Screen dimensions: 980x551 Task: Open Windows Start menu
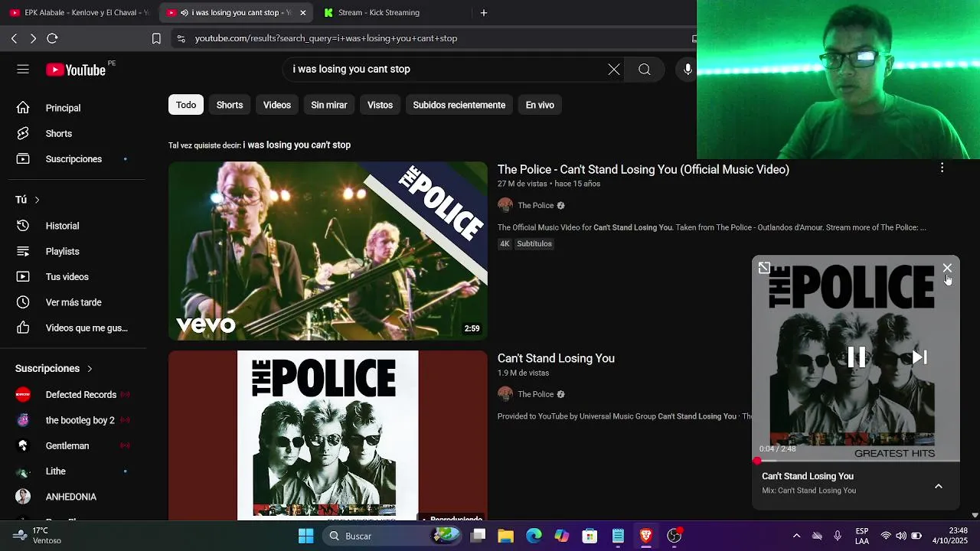(x=305, y=536)
